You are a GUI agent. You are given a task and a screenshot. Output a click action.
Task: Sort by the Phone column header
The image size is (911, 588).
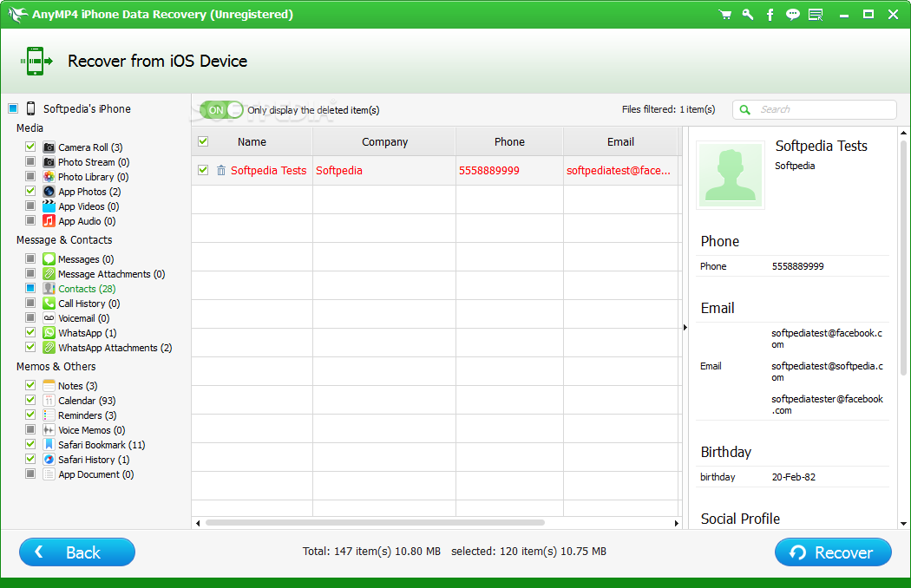click(509, 141)
